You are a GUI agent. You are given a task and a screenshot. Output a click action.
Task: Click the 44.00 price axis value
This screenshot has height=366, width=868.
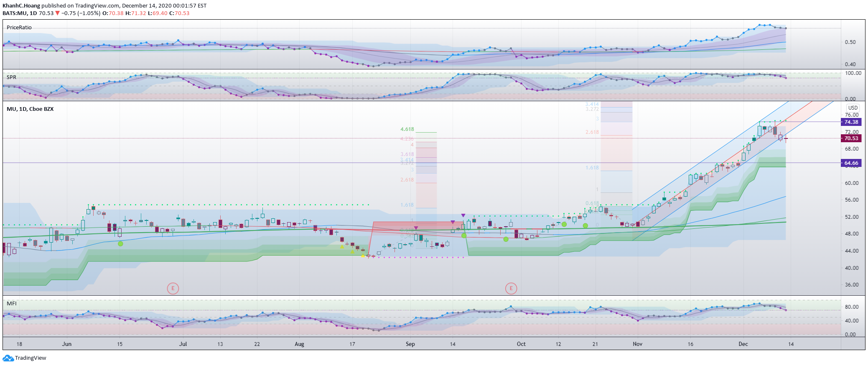point(852,251)
